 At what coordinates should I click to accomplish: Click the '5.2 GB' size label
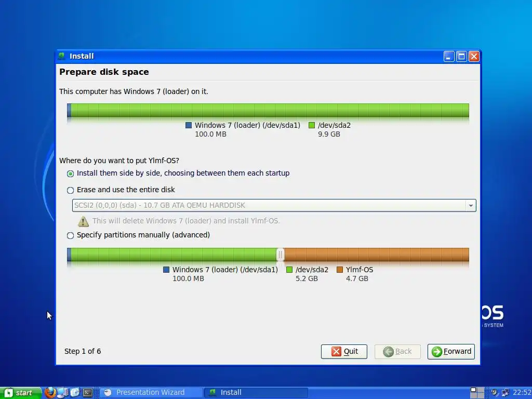(x=307, y=278)
